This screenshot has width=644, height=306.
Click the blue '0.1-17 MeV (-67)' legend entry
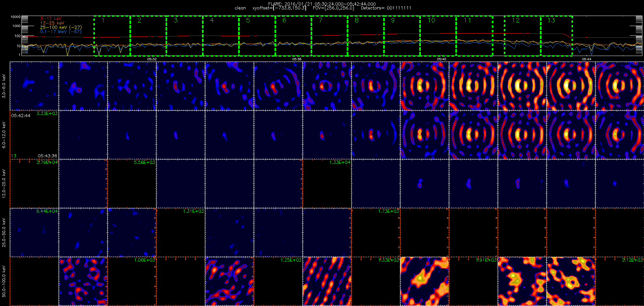pyautogui.click(x=60, y=32)
